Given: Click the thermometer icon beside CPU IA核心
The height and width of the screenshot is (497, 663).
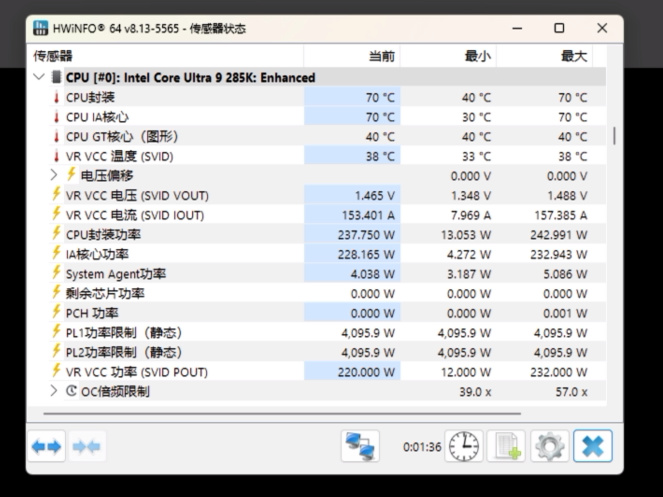Looking at the screenshot, I should click(x=56, y=117).
